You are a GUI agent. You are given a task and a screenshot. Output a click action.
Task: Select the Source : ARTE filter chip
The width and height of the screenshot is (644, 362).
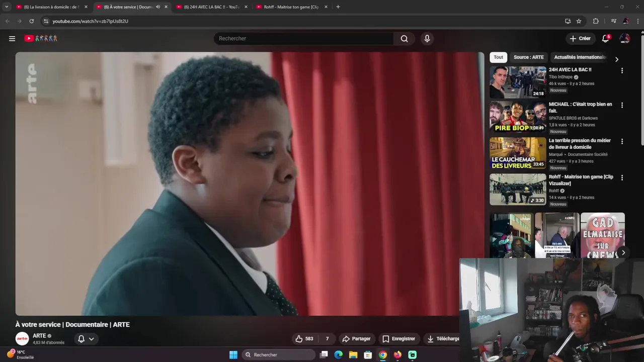pyautogui.click(x=528, y=57)
